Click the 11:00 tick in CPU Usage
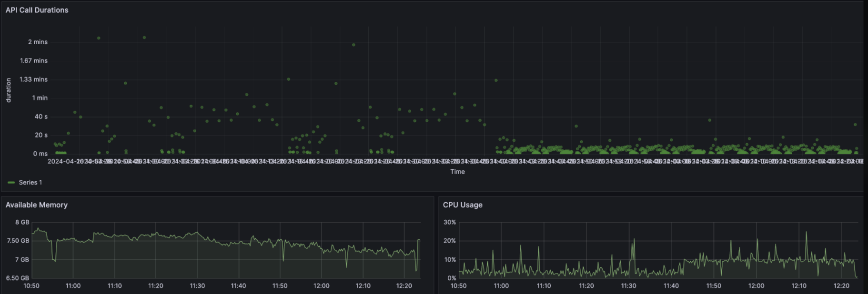The image size is (868, 294). coord(501,286)
